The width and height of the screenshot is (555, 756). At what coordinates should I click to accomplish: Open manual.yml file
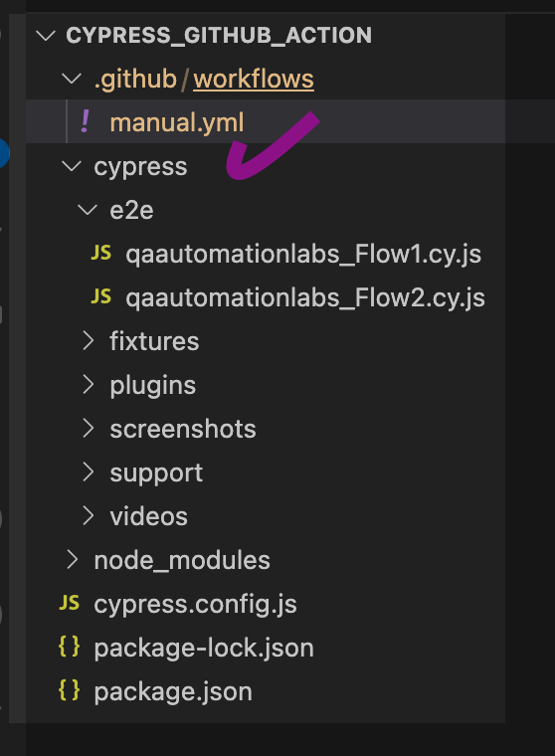click(x=177, y=122)
